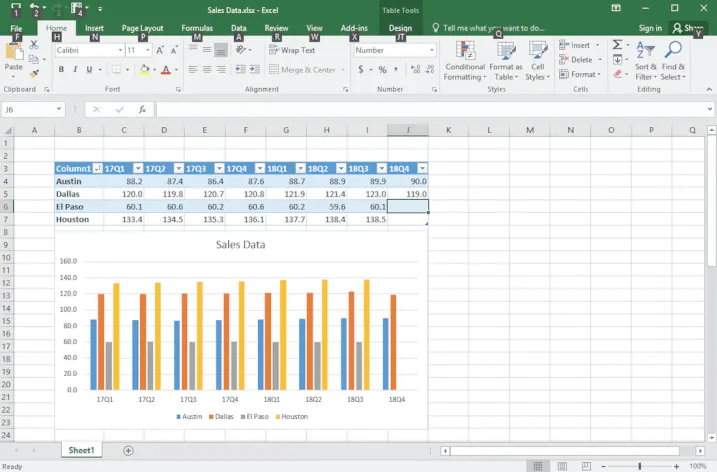Expand the Number format combo box

tap(429, 50)
